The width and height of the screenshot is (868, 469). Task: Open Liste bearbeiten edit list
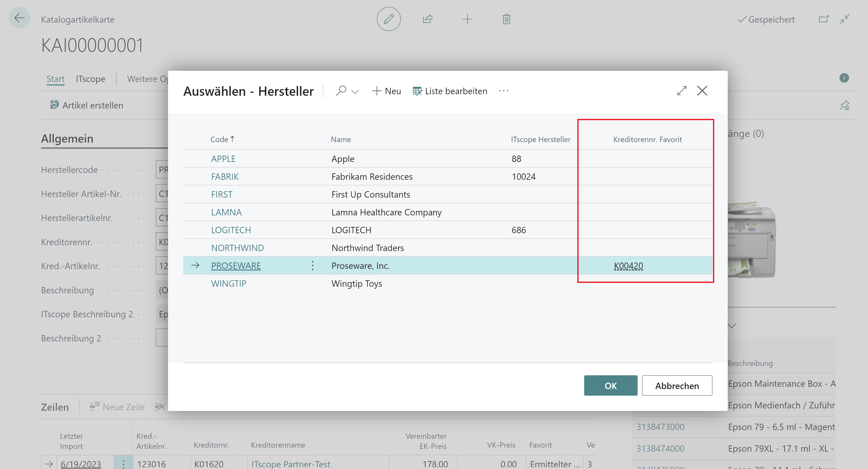[x=450, y=91]
